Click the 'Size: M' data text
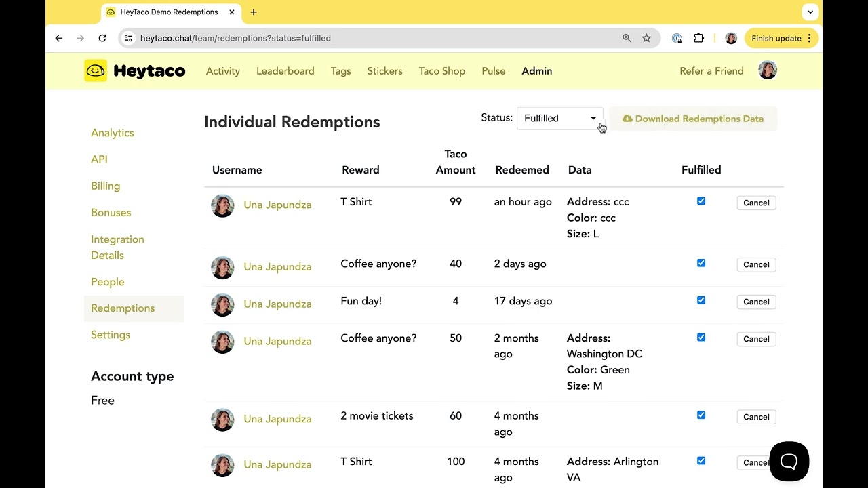 (x=585, y=386)
